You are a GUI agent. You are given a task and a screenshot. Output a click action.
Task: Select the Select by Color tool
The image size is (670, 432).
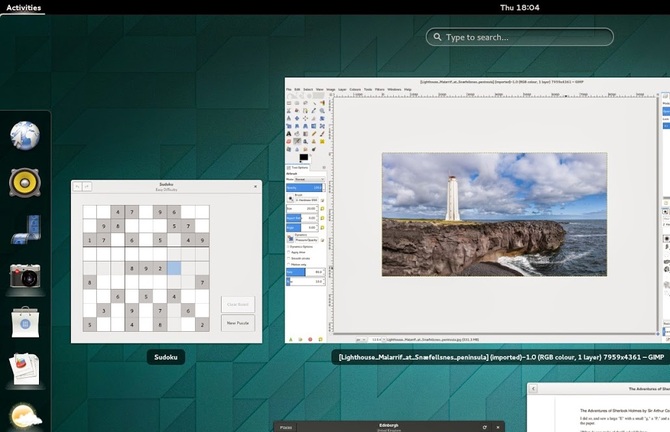322,103
